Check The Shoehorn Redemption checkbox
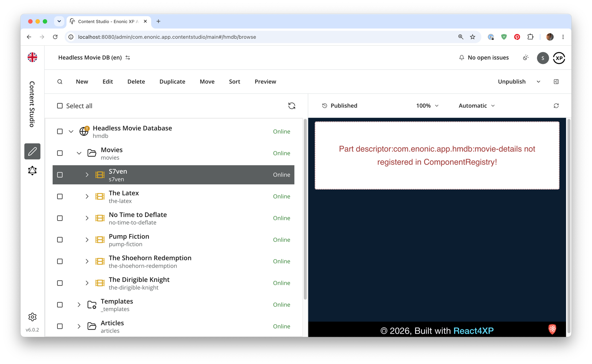Screen dimensions: 592x364 point(60,262)
